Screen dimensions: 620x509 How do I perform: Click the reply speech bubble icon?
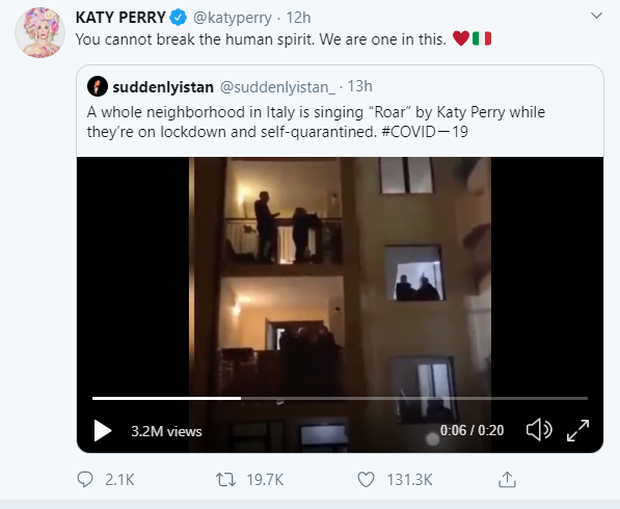coord(85,479)
